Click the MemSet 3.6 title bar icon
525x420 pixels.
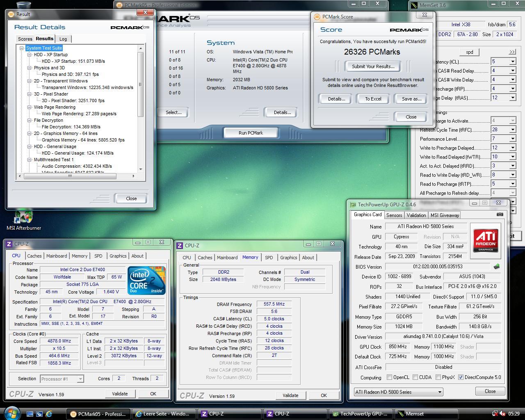pyautogui.click(x=414, y=5)
